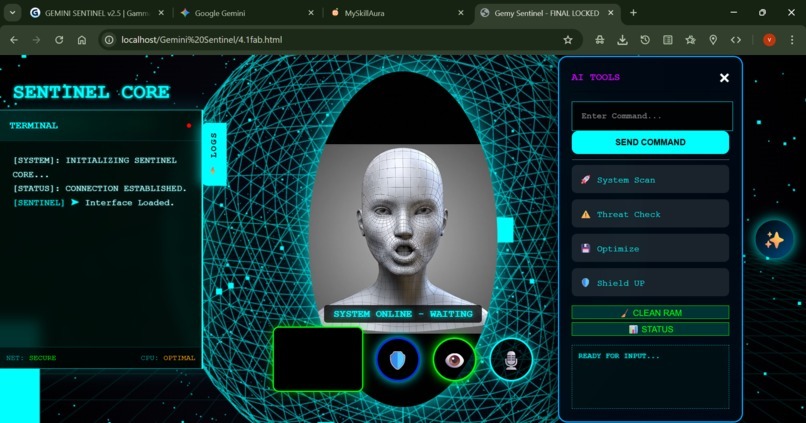The height and width of the screenshot is (423, 806).
Task: Click the black camera preview box
Action: [x=318, y=359]
